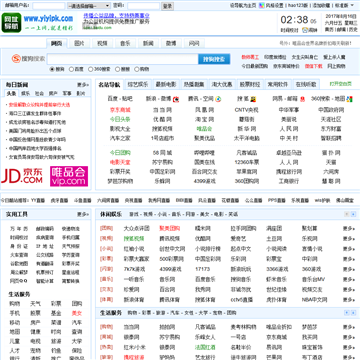Click the 登录 login button
This screenshot has height=360, width=360.
coord(167,6)
